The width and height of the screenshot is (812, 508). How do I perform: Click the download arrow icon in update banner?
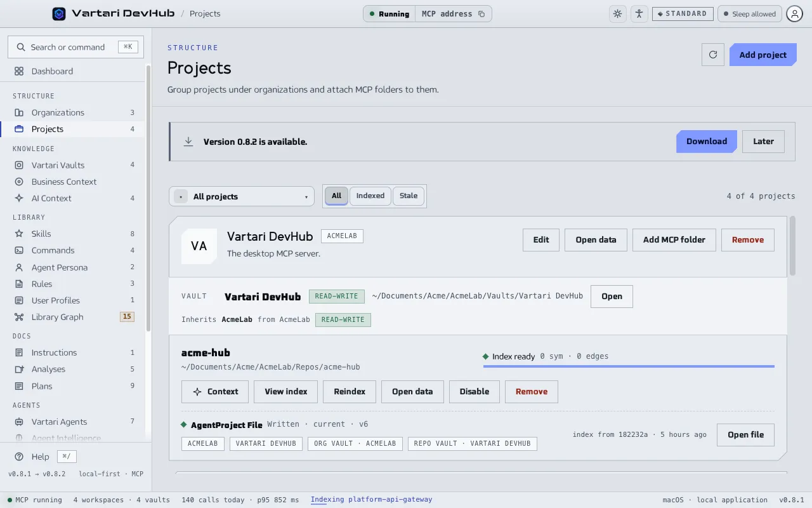click(x=188, y=142)
